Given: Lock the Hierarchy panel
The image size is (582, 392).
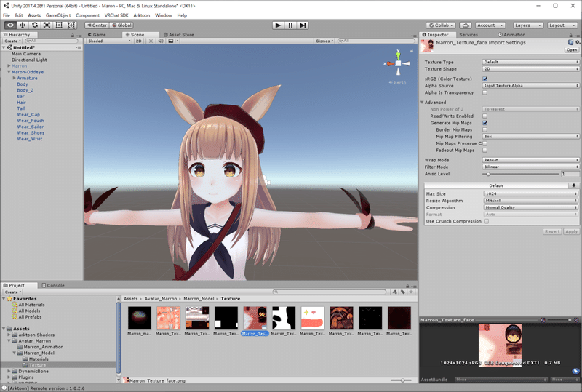Looking at the screenshot, I should click(x=73, y=35).
